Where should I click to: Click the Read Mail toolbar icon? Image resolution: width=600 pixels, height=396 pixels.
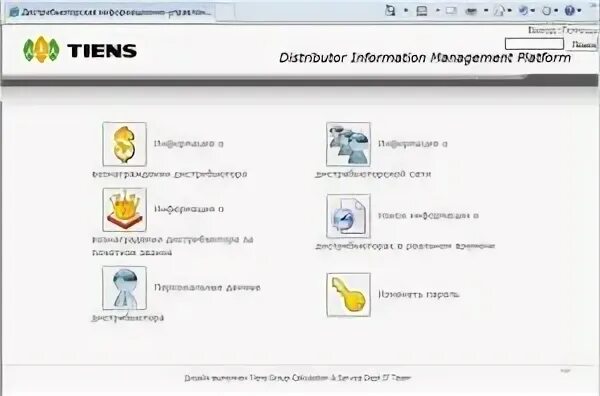(x=451, y=11)
